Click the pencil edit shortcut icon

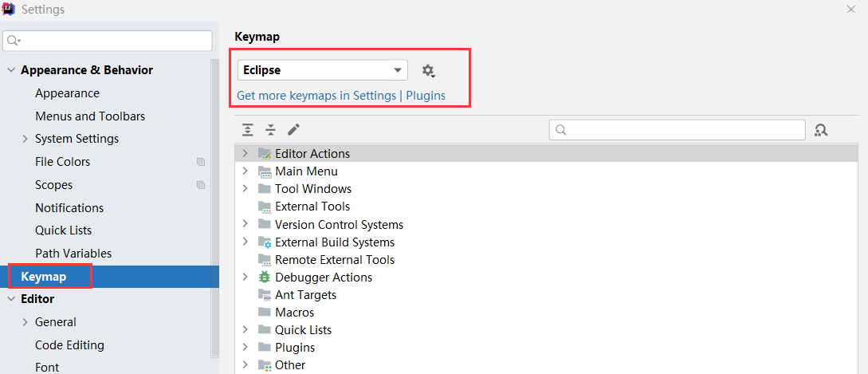(x=293, y=130)
